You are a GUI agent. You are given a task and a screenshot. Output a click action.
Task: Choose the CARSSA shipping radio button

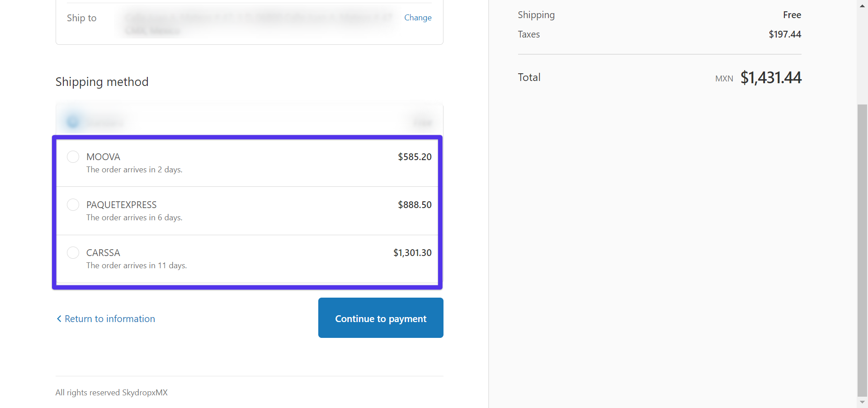point(73,253)
